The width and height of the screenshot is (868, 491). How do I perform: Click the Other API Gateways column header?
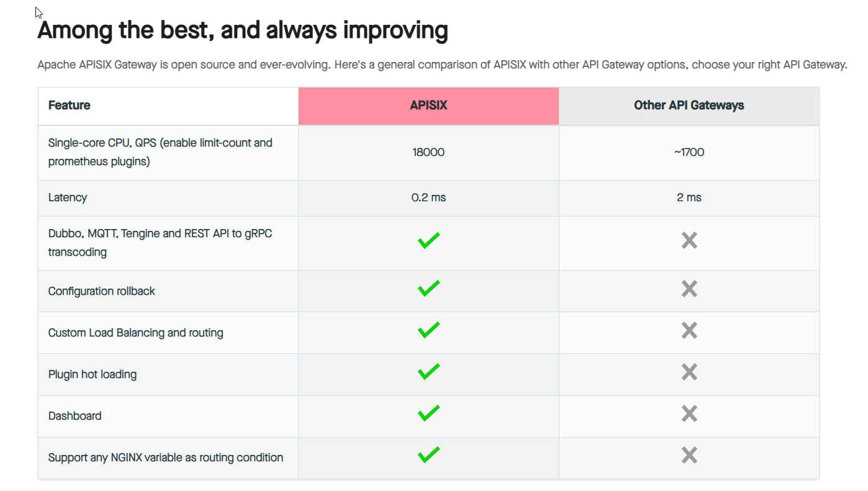689,106
